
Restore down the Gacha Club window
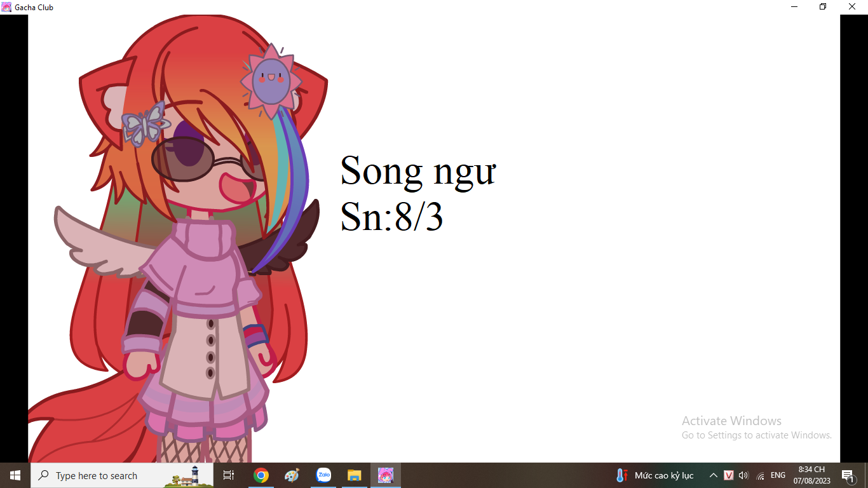[823, 7]
